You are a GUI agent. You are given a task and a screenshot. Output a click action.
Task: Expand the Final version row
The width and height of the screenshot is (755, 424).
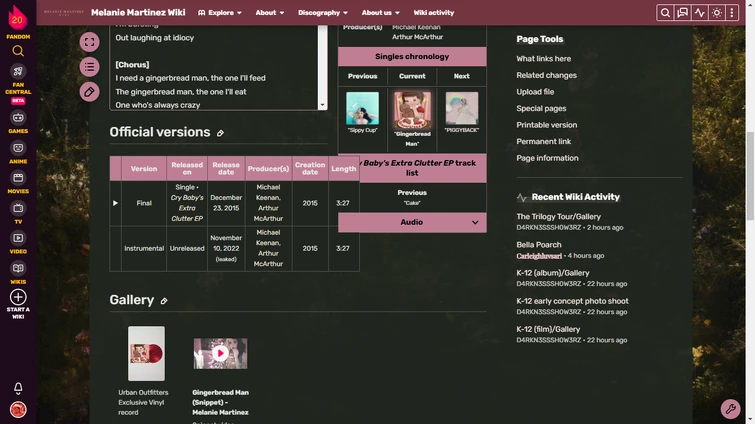[115, 203]
